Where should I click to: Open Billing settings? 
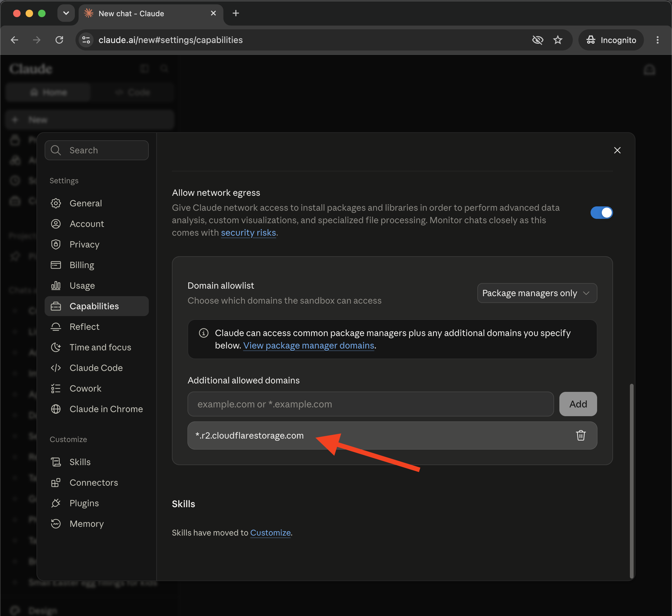(96, 265)
